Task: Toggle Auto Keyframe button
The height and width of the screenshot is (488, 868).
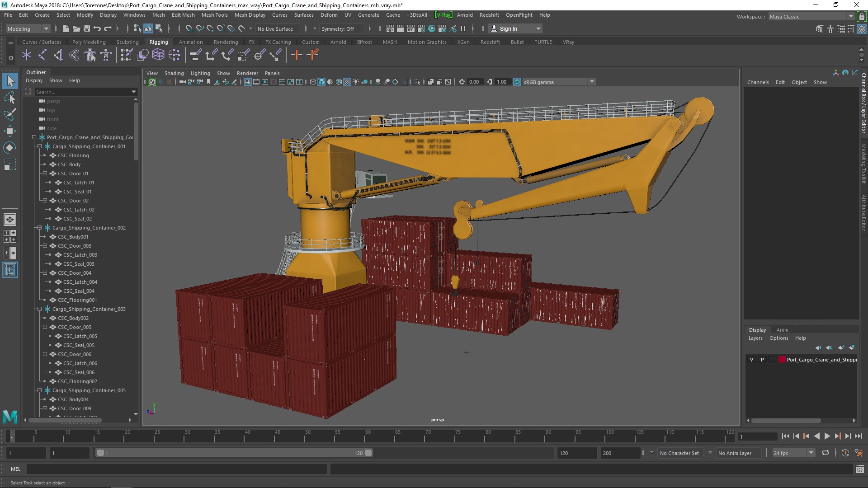Action: pyautogui.click(x=845, y=453)
